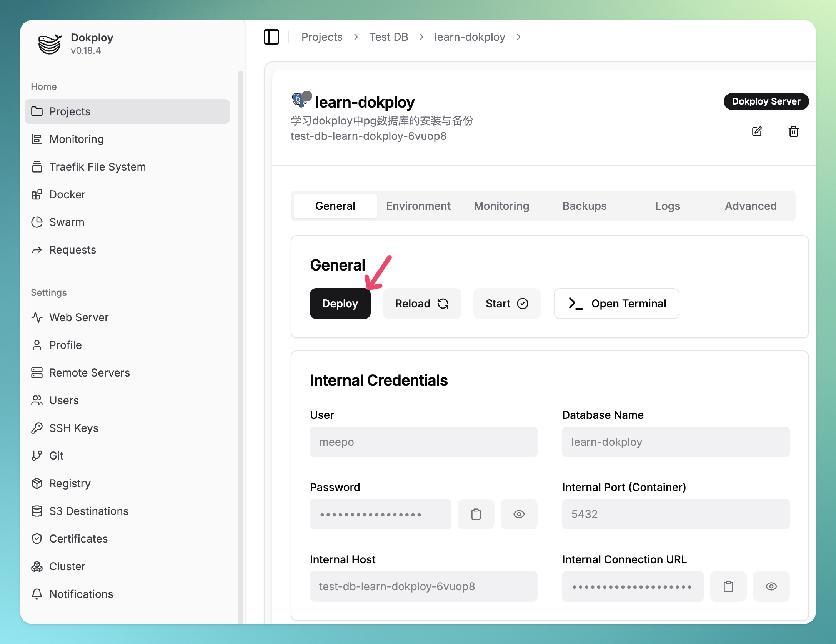
Task: Switch to the Environment tab
Action: 418,206
